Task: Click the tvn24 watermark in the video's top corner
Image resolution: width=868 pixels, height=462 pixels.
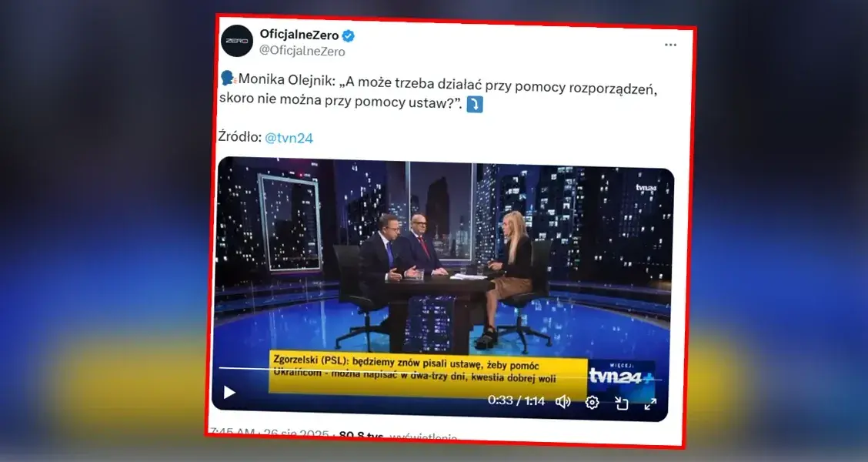Action: 646,188
